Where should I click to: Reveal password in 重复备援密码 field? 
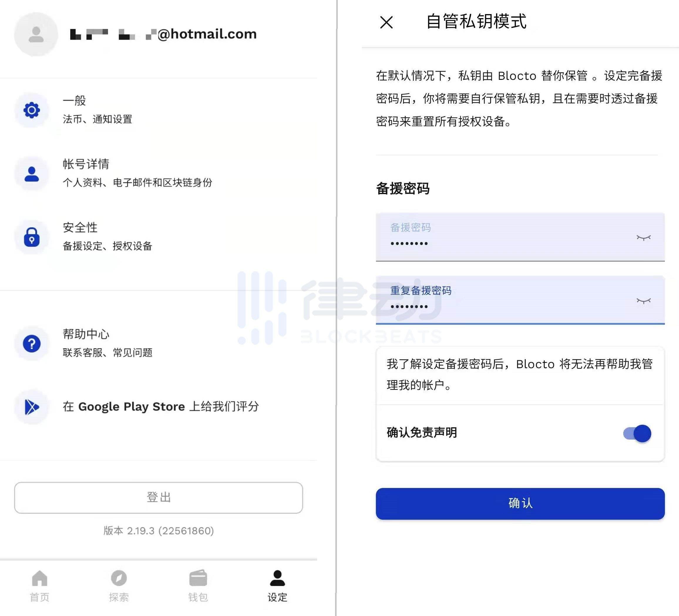(643, 301)
